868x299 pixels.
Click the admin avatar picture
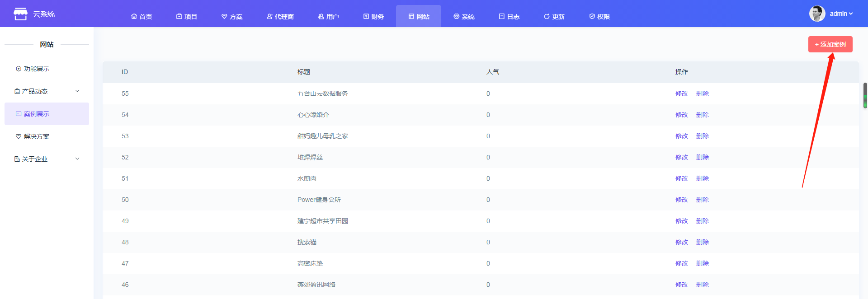(817, 14)
